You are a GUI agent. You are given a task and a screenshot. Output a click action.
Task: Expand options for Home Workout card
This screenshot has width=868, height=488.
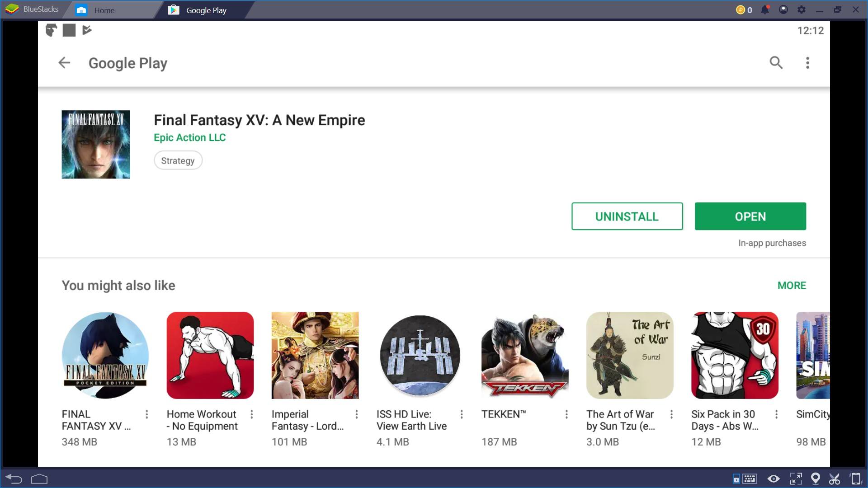click(x=251, y=414)
